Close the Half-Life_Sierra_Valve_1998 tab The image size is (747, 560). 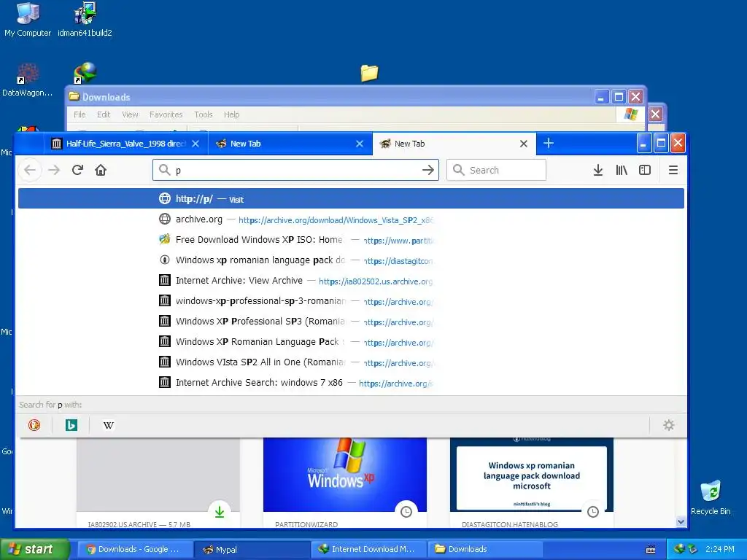tap(196, 144)
